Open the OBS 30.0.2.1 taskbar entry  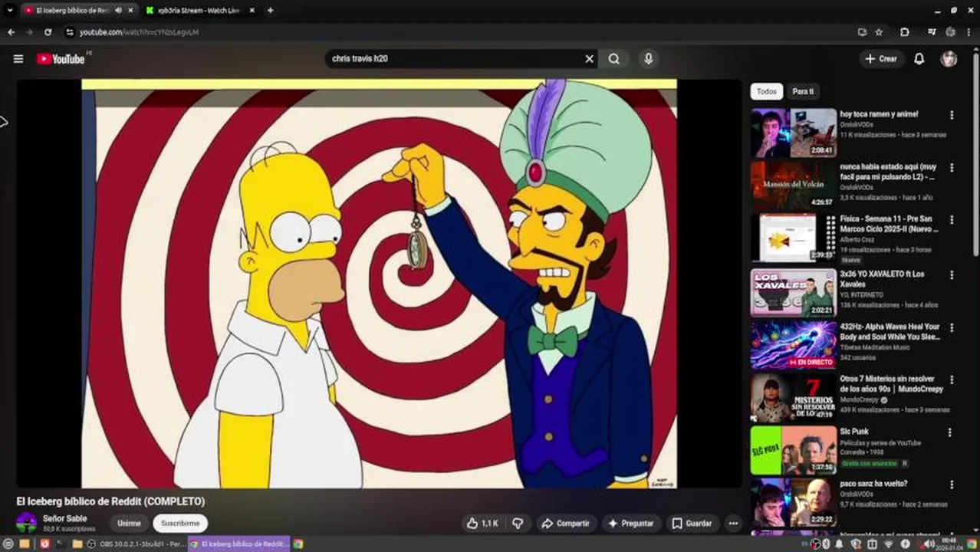pyautogui.click(x=136, y=544)
